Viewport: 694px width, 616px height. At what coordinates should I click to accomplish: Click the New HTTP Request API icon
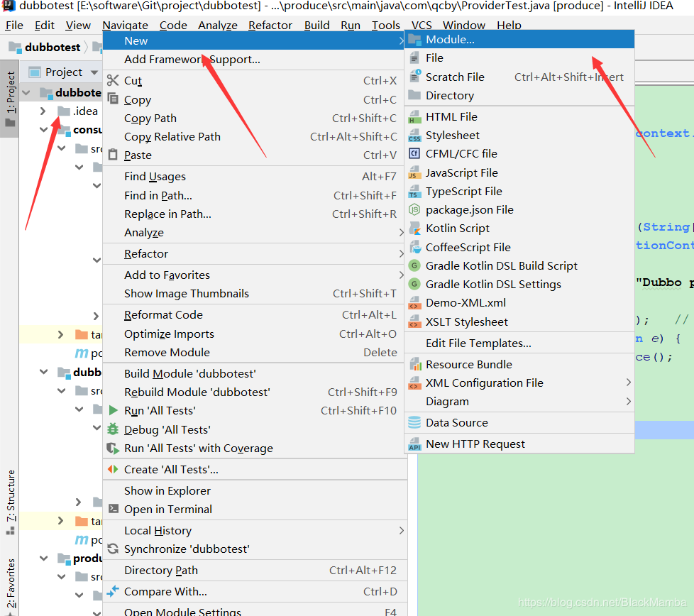coord(414,444)
